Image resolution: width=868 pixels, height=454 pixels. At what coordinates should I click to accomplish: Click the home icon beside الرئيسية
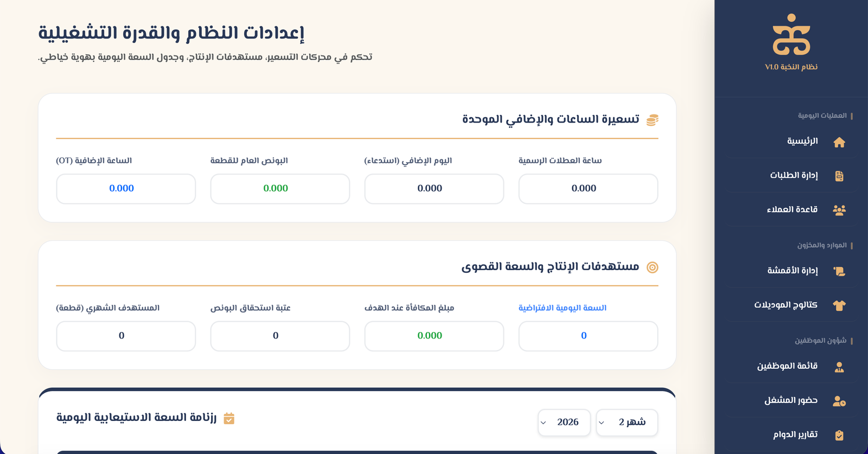(839, 142)
